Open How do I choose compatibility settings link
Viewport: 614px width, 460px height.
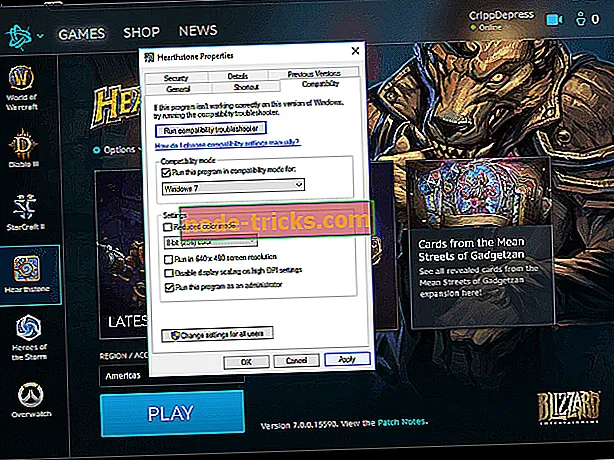point(228,144)
